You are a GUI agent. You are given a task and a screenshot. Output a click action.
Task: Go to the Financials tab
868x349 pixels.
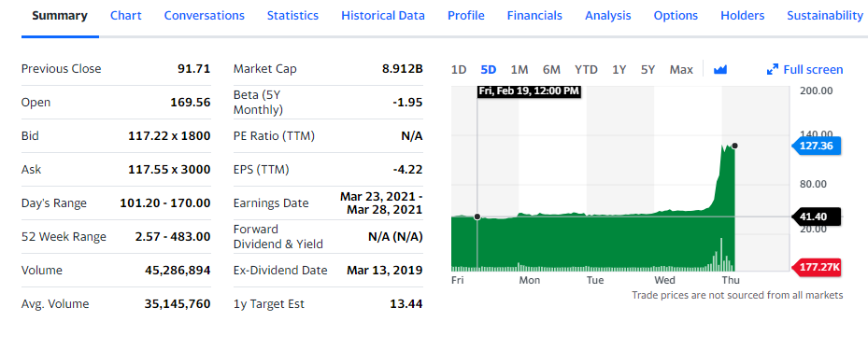click(534, 16)
